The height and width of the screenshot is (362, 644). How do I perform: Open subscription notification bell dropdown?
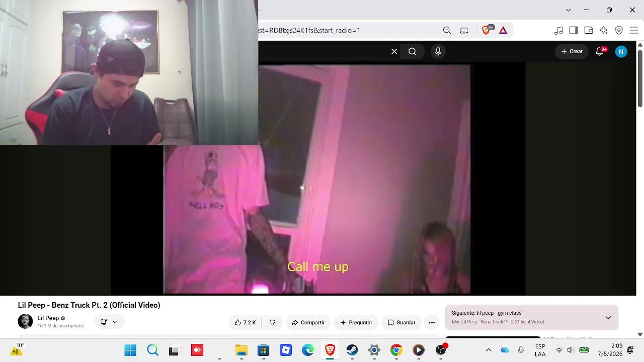[109, 322]
